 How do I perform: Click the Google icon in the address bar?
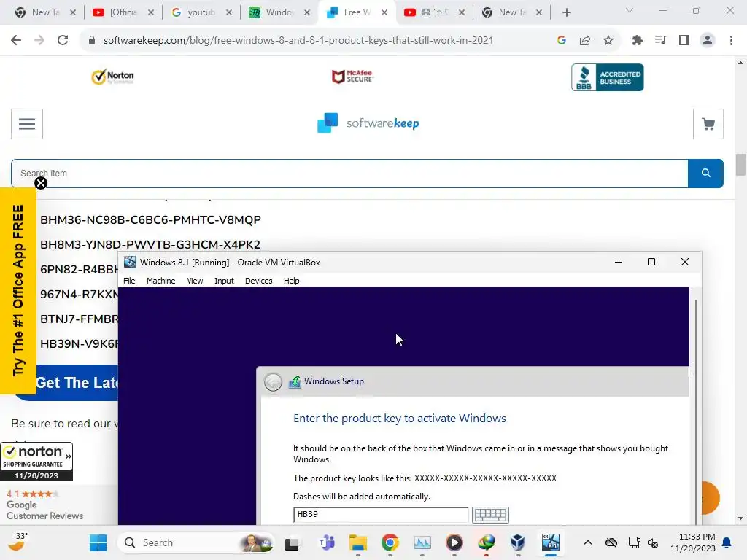point(562,41)
